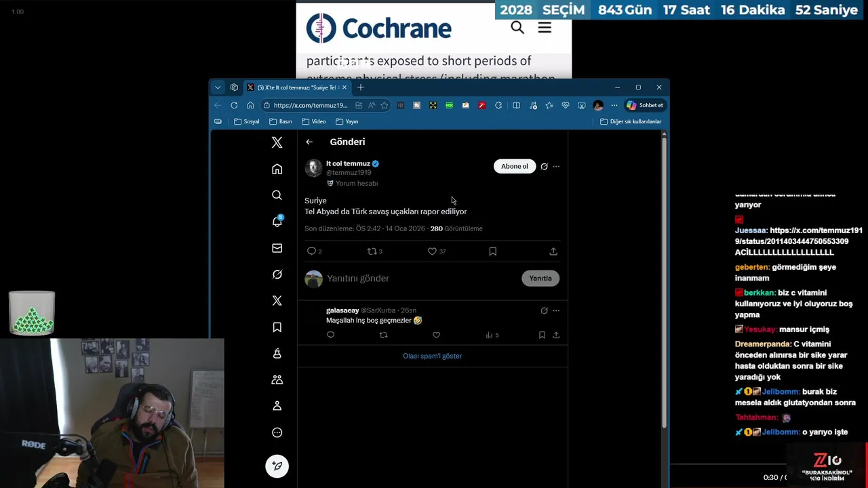Open Cochrane hamburger menu
The height and width of the screenshot is (488, 868).
(545, 27)
